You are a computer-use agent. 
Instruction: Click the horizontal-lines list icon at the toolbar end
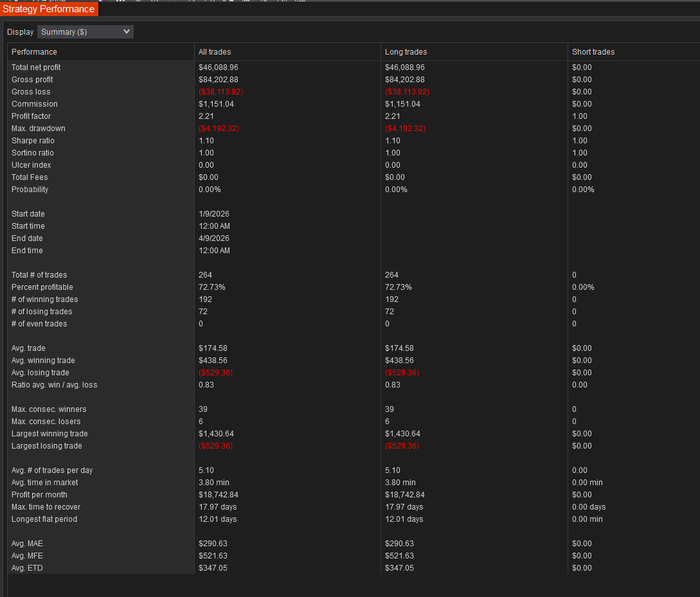coord(303,2)
